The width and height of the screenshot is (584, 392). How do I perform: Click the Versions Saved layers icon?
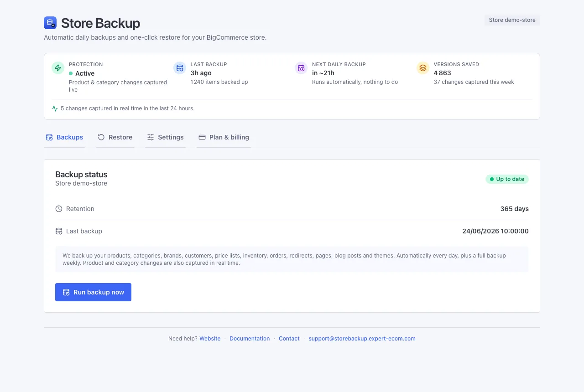click(423, 68)
